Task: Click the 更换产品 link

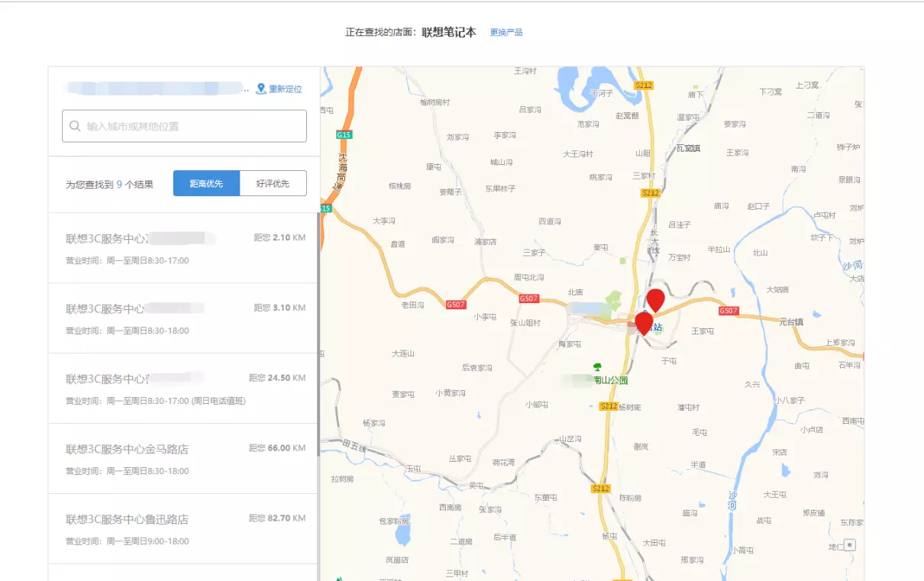Action: coord(506,32)
